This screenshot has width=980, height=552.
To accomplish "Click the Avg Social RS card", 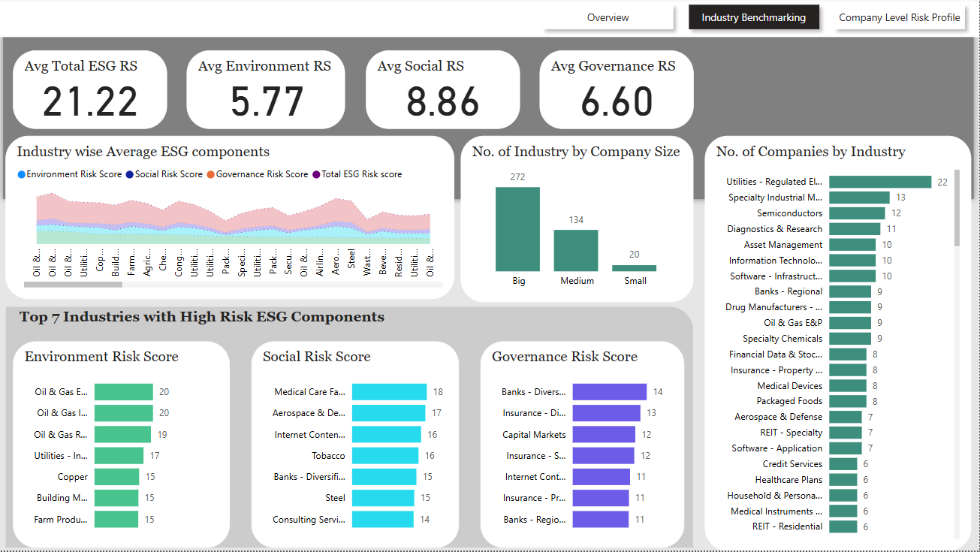I will [x=443, y=89].
